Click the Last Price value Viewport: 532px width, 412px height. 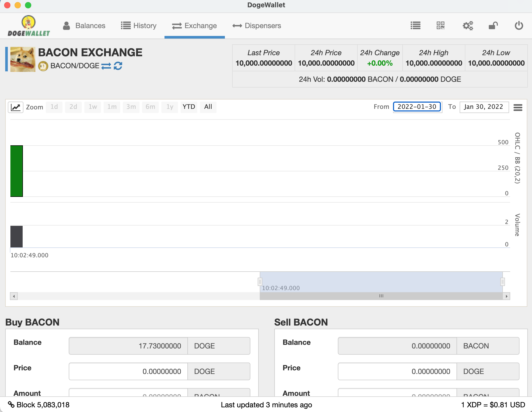pos(264,63)
